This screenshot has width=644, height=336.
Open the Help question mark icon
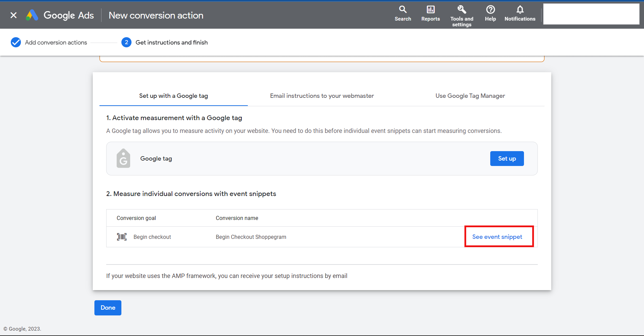tap(491, 9)
